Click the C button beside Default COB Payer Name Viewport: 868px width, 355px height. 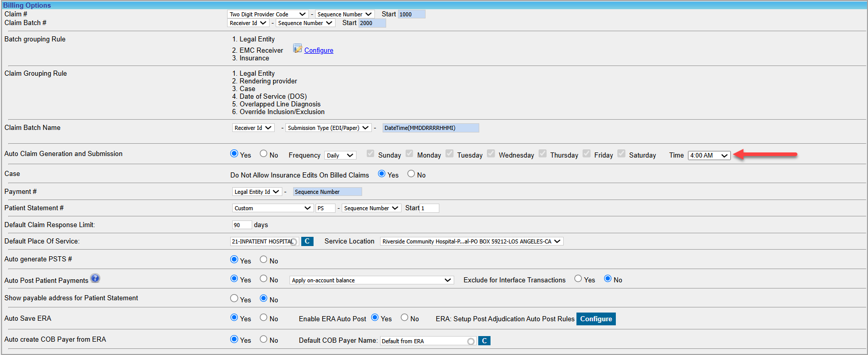click(484, 341)
